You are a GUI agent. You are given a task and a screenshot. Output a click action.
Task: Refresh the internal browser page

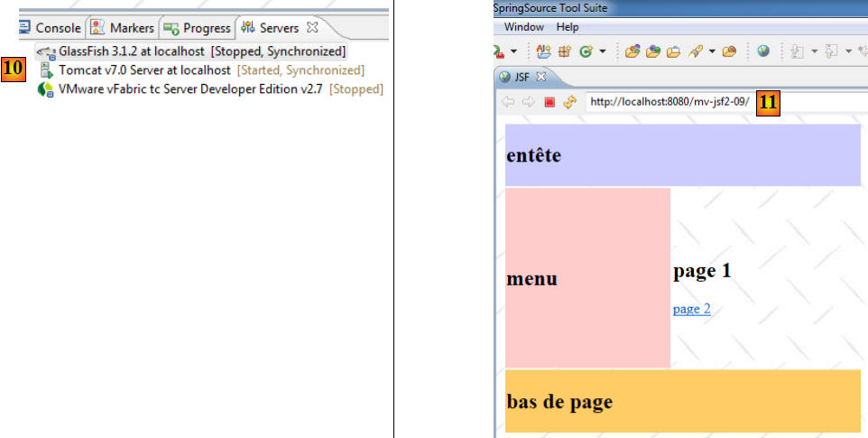point(568,102)
